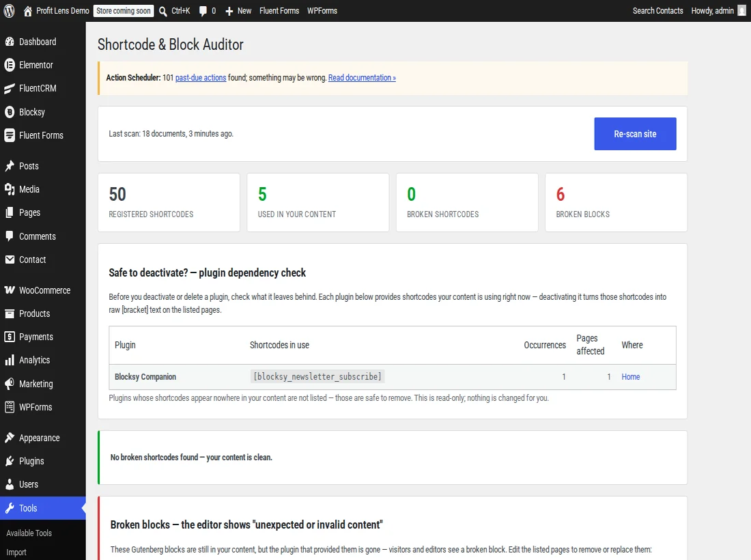The height and width of the screenshot is (560, 751).
Task: Click the Where column header
Action: 632,345
